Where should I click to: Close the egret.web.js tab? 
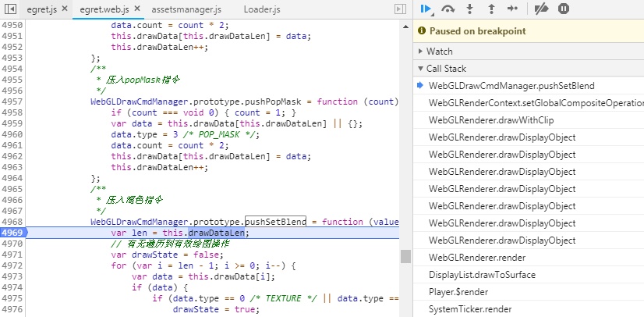[x=137, y=9]
